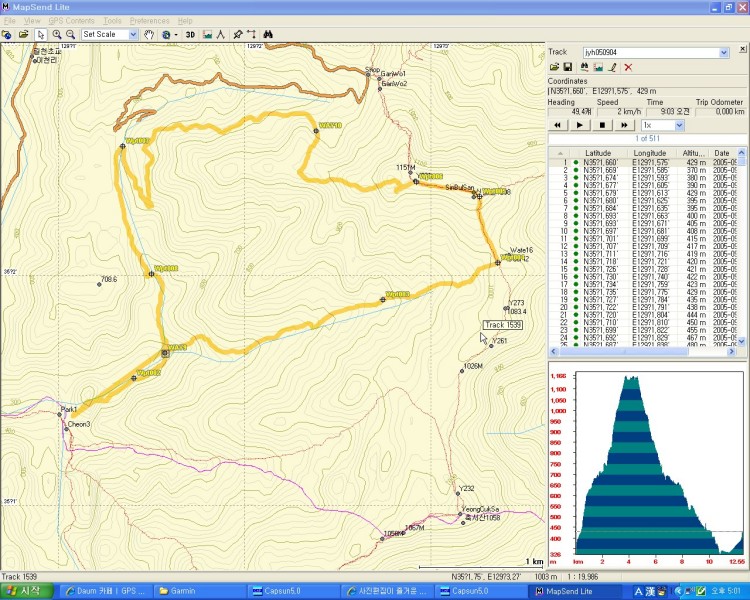Expand the globe icon dropdown arrow
This screenshot has height=600, width=750.
click(x=176, y=34)
